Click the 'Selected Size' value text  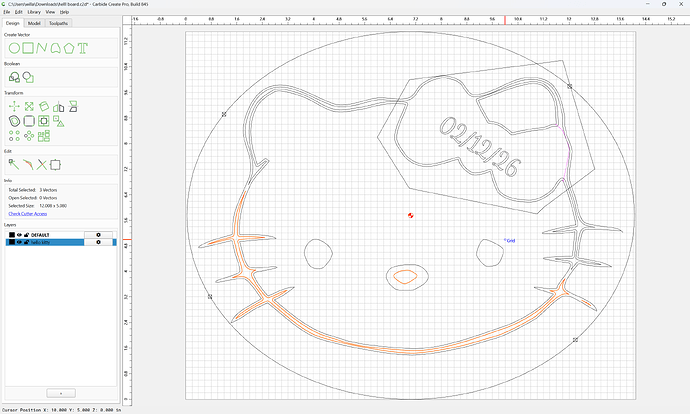(x=53, y=206)
